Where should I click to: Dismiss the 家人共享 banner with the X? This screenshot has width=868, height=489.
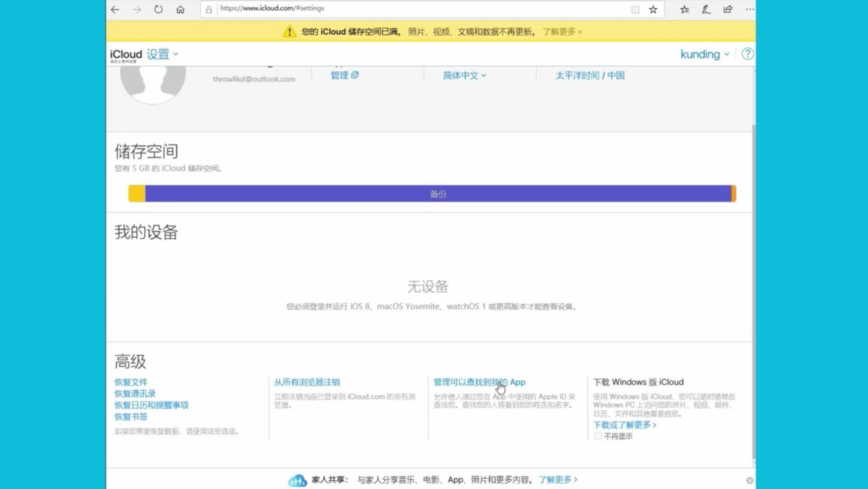click(x=749, y=480)
